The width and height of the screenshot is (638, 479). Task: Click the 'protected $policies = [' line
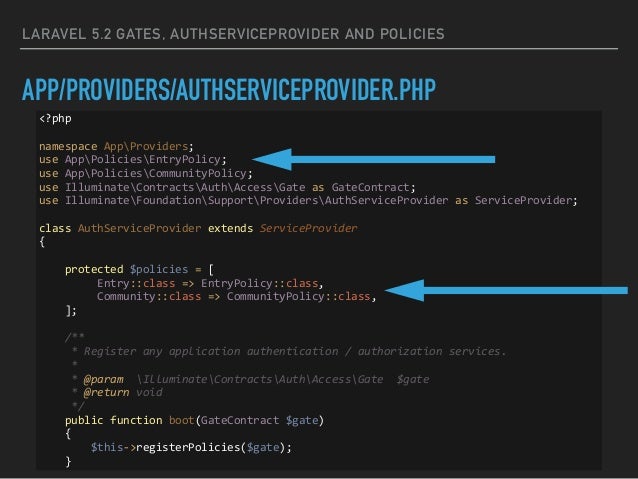[139, 269]
